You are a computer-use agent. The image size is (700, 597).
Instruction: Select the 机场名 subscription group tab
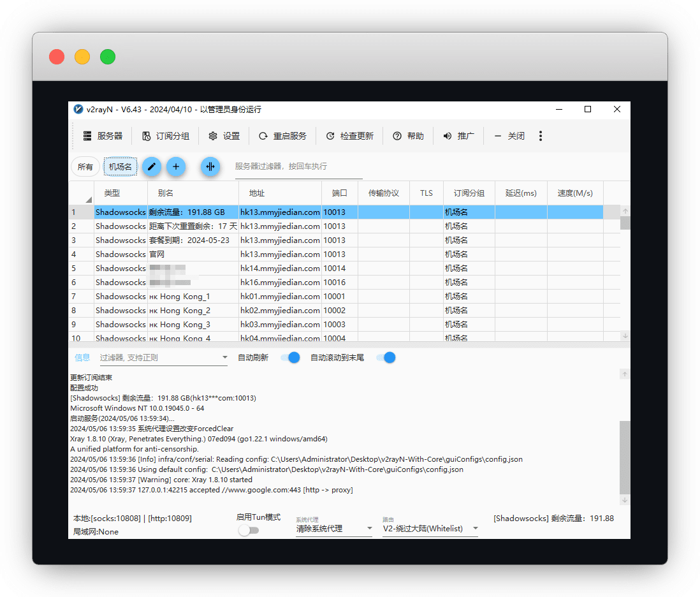pos(120,167)
